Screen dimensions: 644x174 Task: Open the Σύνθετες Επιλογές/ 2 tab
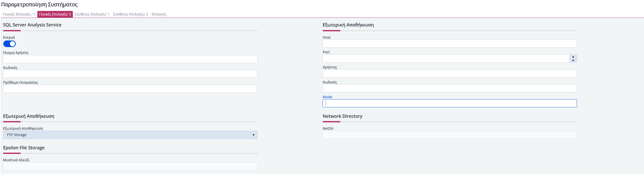click(x=130, y=14)
